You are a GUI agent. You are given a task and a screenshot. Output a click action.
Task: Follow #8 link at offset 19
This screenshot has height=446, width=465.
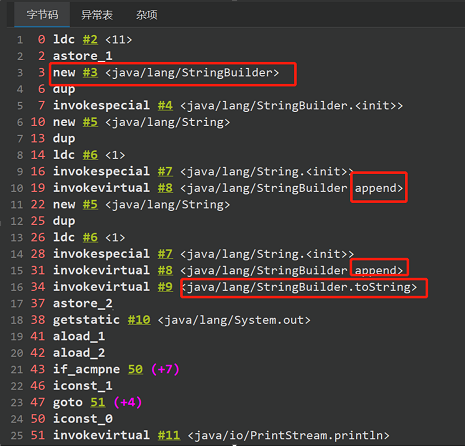(165, 188)
